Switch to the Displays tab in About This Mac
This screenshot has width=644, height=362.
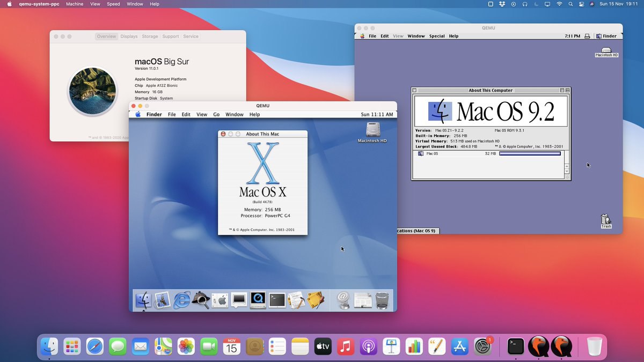click(x=129, y=36)
